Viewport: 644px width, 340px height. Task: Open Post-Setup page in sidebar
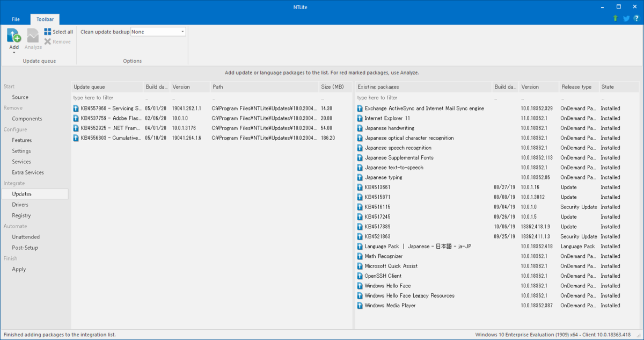[x=25, y=248]
